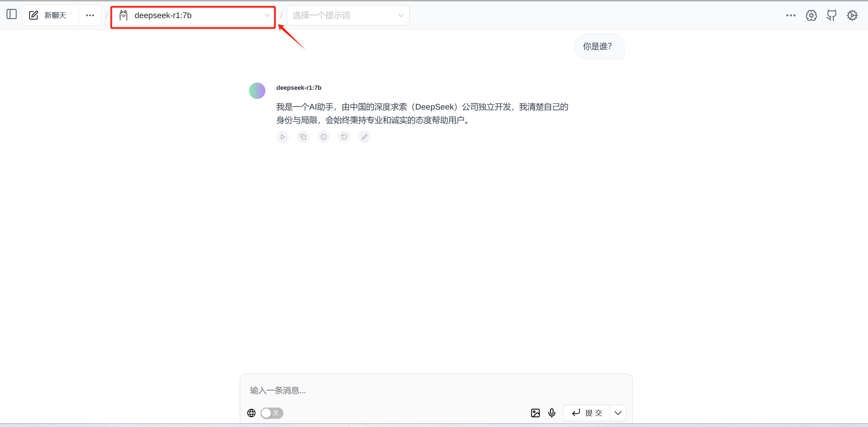The width and height of the screenshot is (868, 427).
Task: Upload an image via picture icon
Action: click(535, 413)
